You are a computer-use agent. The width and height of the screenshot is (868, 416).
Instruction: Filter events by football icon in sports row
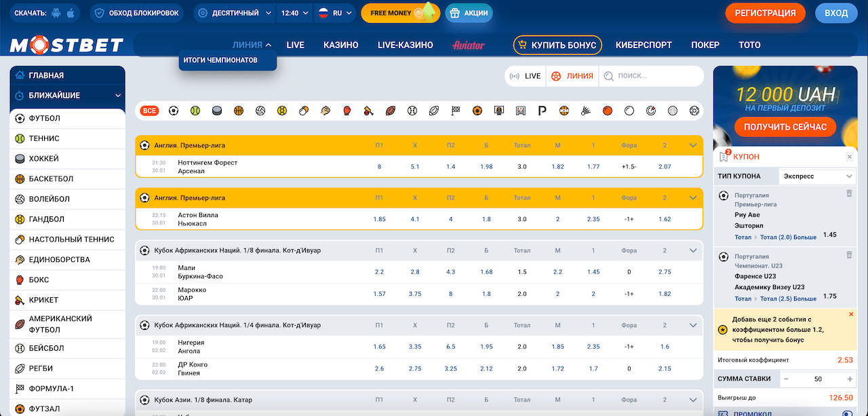point(174,111)
